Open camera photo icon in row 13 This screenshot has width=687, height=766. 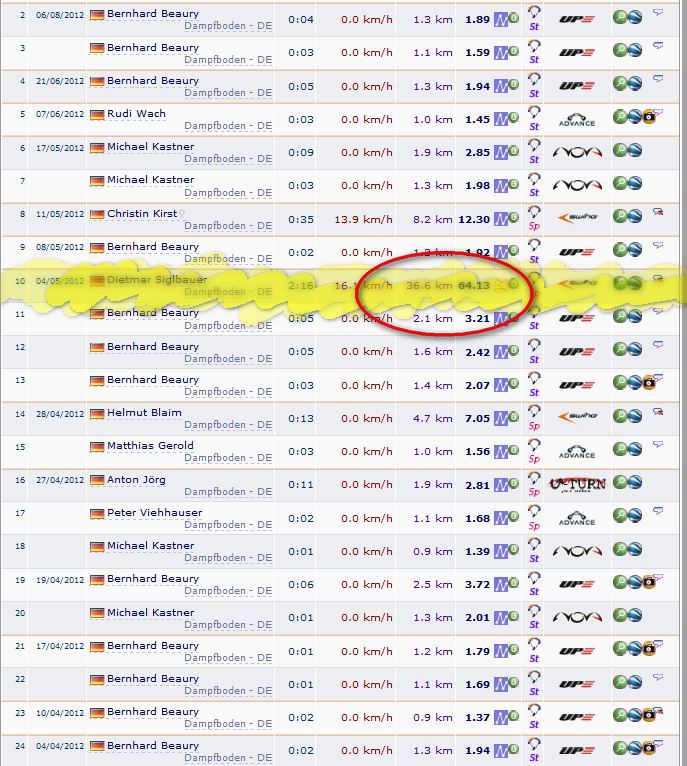click(648, 383)
